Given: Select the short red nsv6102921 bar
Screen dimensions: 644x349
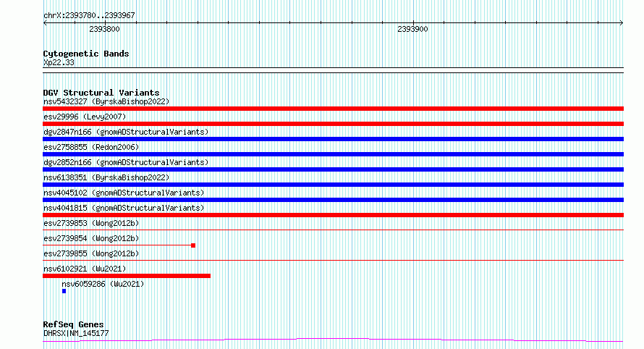Looking at the screenshot, I should tap(127, 276).
